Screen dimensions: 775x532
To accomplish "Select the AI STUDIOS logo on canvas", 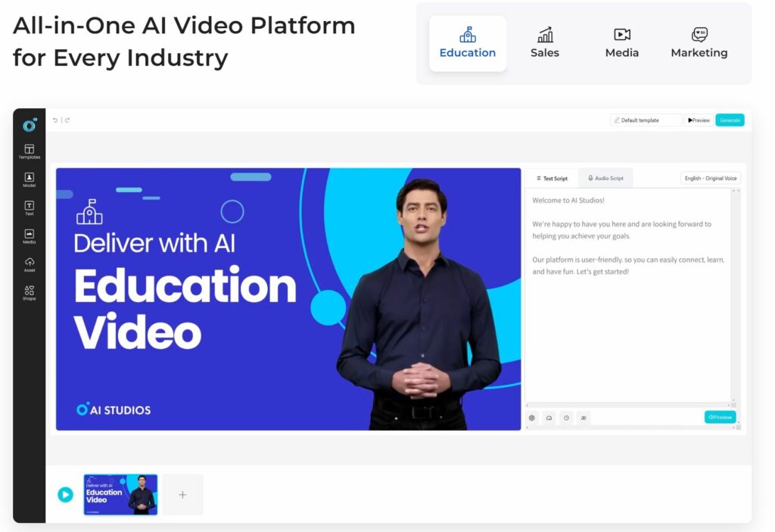I will tap(114, 409).
